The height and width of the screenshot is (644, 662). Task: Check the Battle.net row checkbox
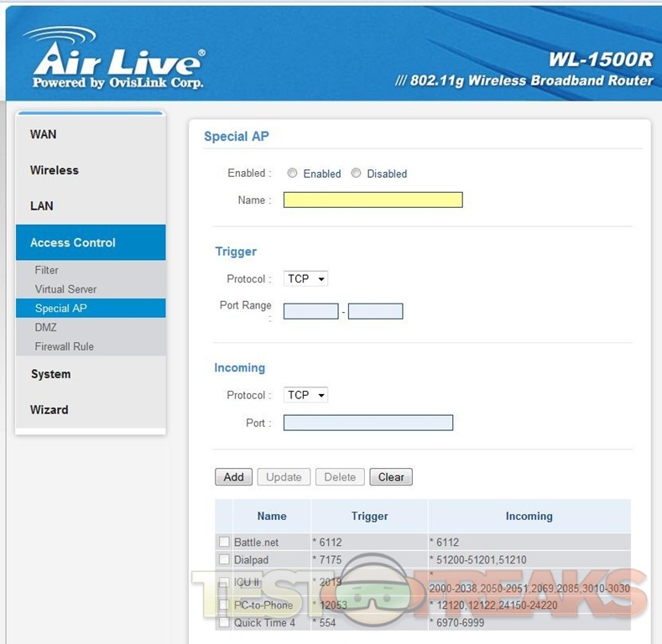point(224,543)
